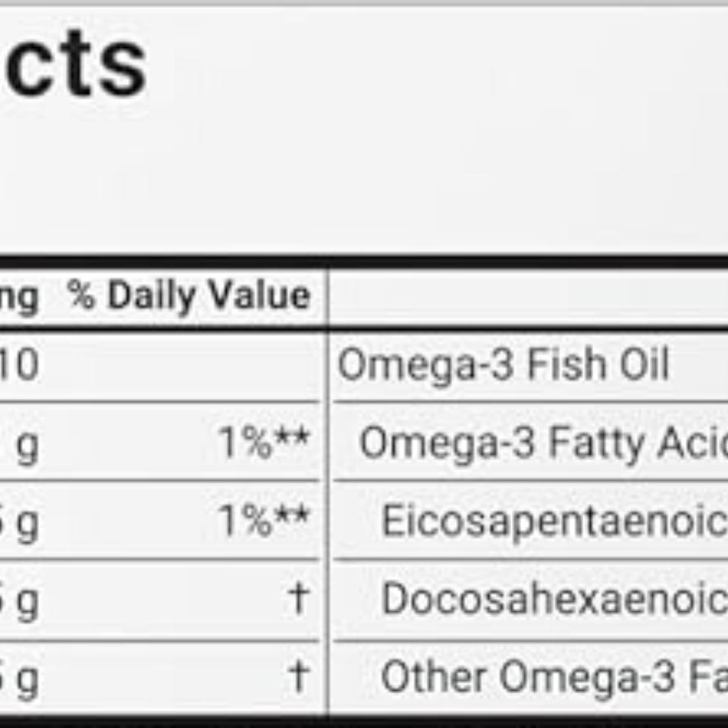728x728 pixels.
Task: Click the 1%** value beside Eicosapentaenoic
Action: point(264,521)
